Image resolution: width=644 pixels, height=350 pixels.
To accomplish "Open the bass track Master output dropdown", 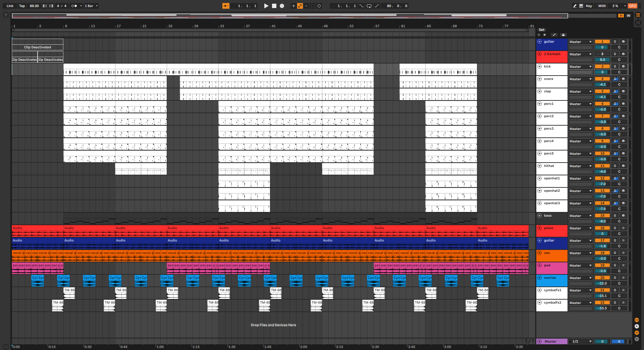I will pyautogui.click(x=580, y=216).
